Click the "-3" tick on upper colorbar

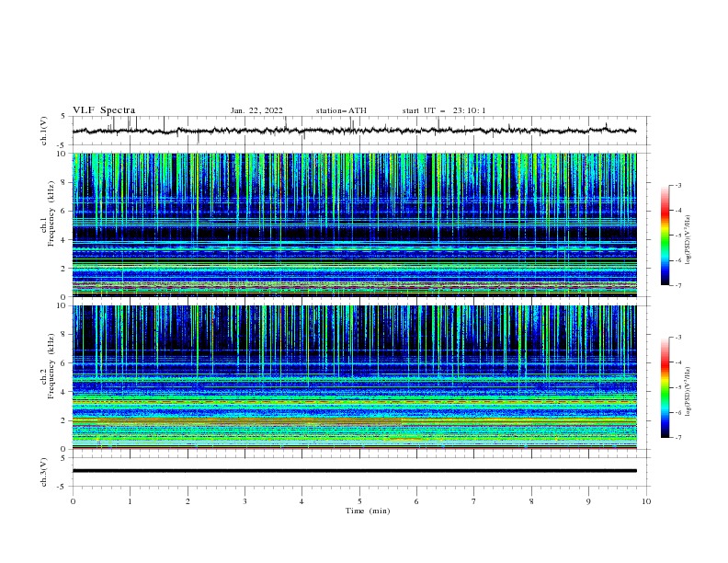pyautogui.click(x=678, y=185)
